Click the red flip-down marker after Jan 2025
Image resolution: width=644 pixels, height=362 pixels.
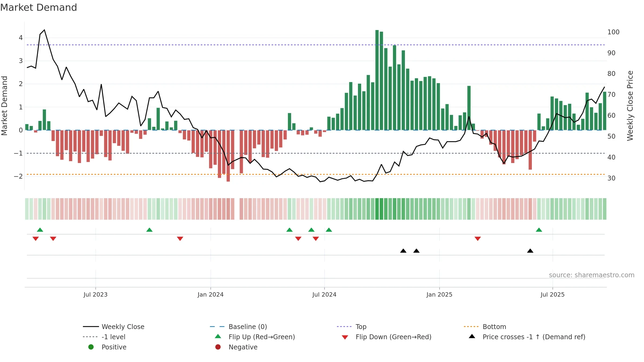(478, 239)
